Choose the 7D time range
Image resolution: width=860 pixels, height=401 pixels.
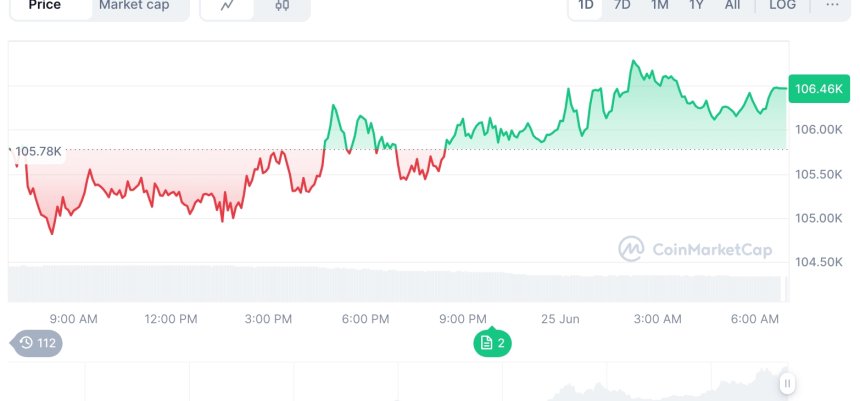click(622, 6)
